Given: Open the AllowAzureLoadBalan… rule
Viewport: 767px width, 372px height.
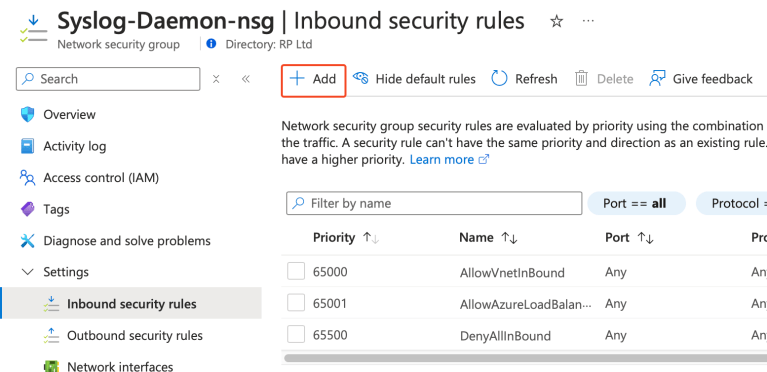Looking at the screenshot, I should coord(525,304).
